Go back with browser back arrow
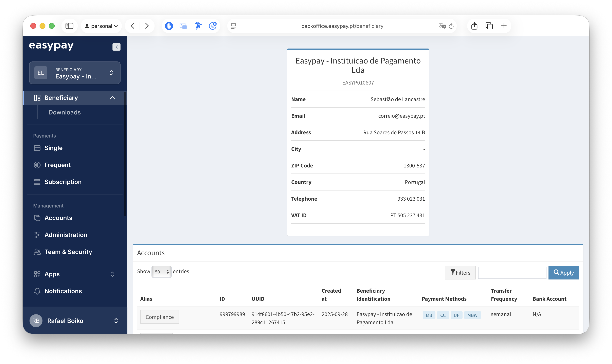 coord(133,26)
